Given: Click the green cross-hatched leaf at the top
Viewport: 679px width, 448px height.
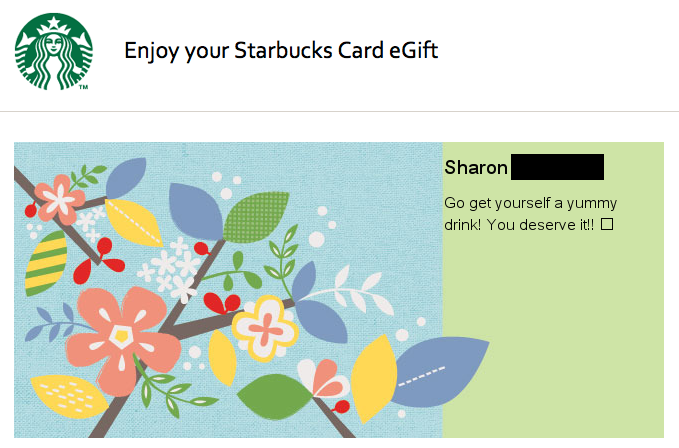Looking at the screenshot, I should (256, 216).
